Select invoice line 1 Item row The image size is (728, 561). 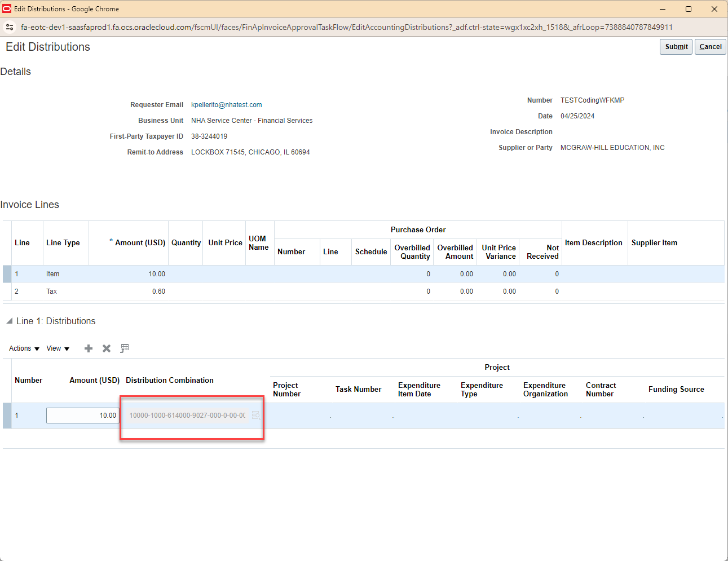coord(364,274)
